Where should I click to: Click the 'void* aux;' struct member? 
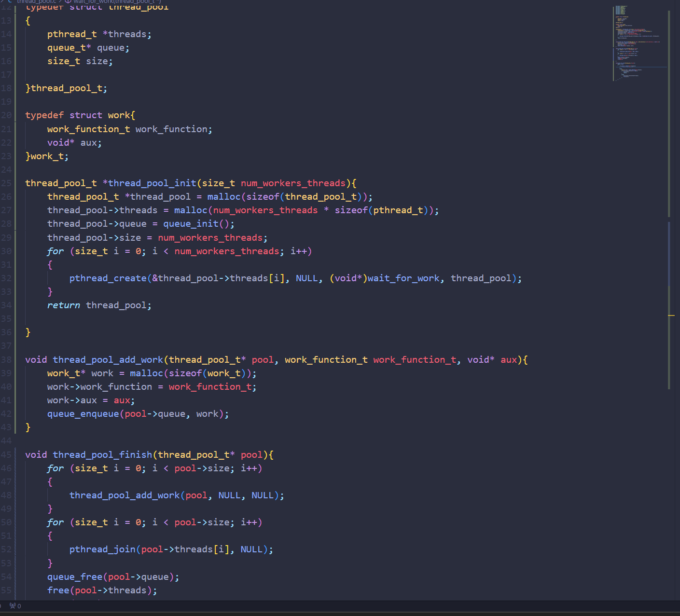pyautogui.click(x=74, y=143)
